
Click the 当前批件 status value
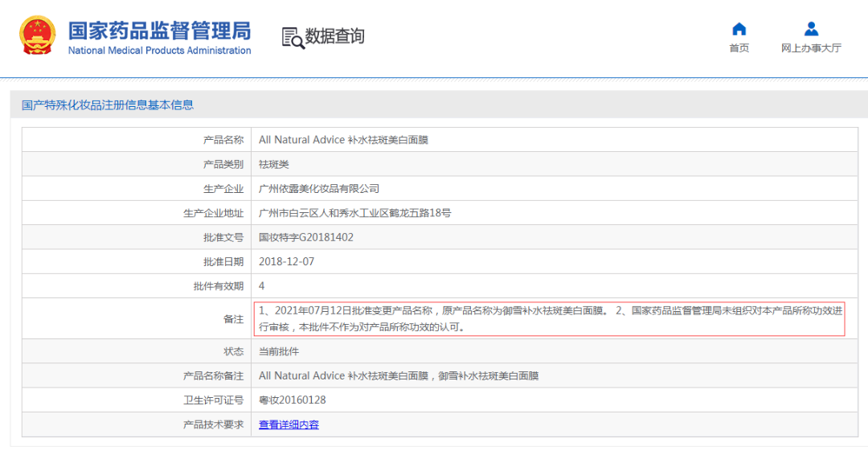(278, 351)
